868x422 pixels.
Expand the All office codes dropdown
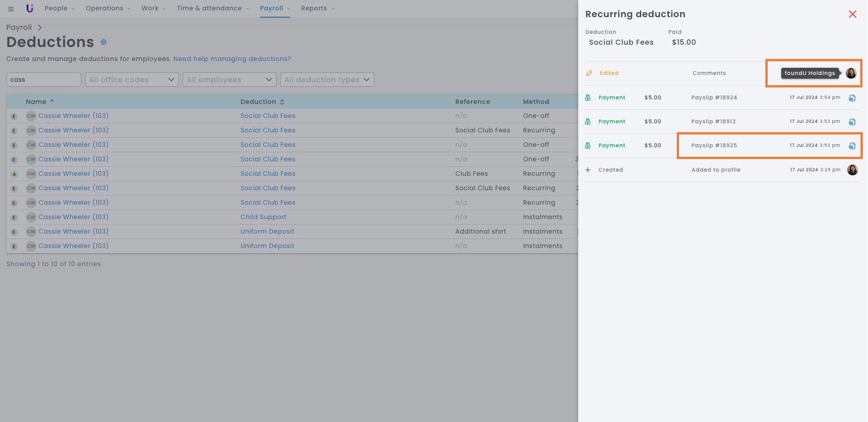pyautogui.click(x=132, y=80)
